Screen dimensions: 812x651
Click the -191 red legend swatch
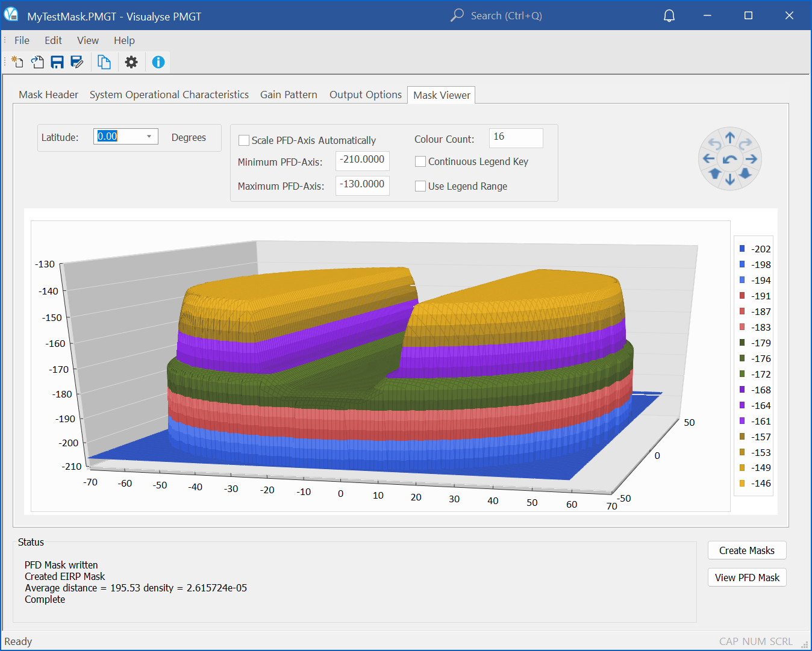click(742, 296)
